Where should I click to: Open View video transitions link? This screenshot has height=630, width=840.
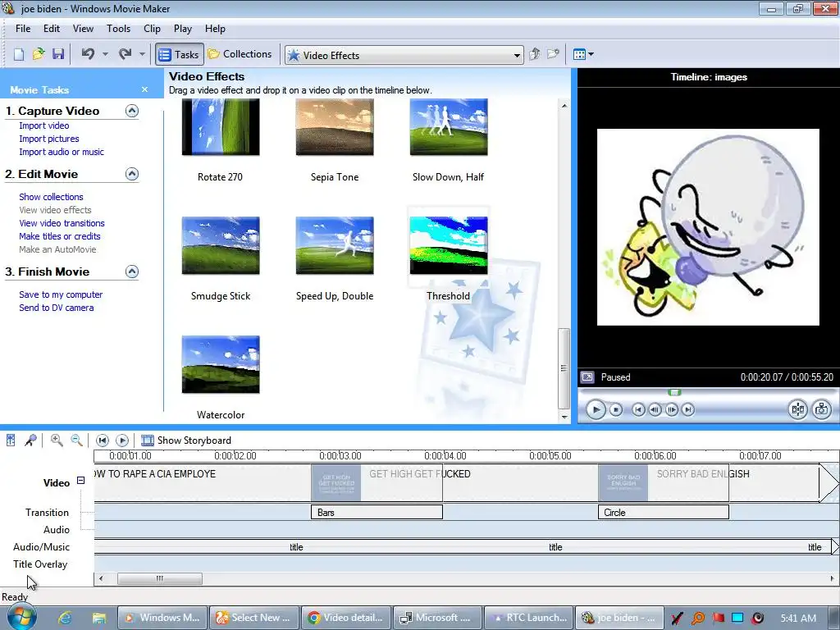62,223
